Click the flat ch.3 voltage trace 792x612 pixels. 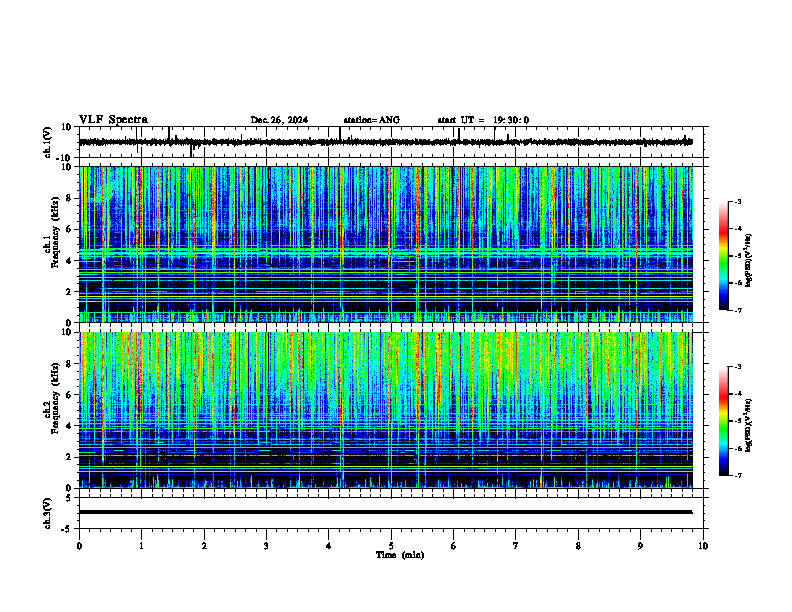point(386,512)
